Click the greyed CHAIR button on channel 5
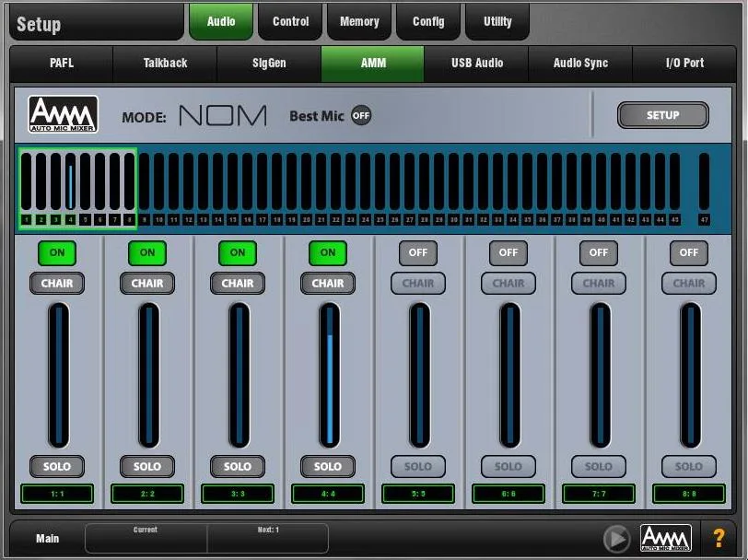 click(x=418, y=284)
